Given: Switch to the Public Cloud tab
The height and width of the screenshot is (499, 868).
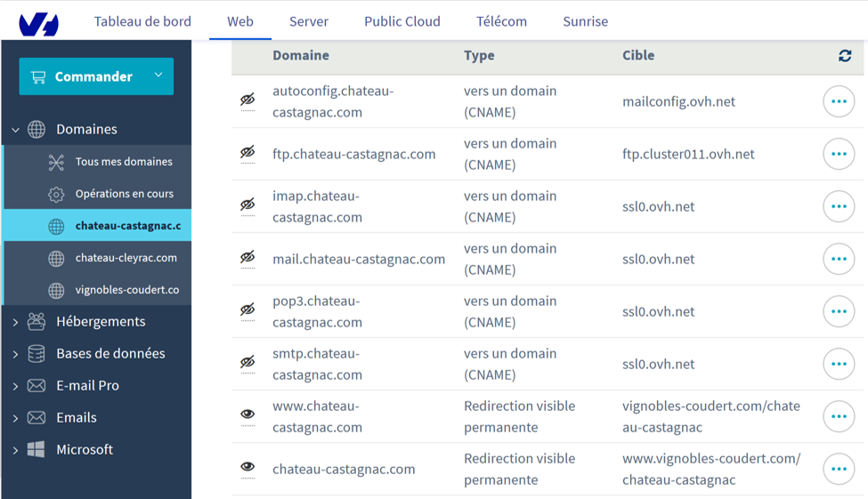Looking at the screenshot, I should coord(402,21).
